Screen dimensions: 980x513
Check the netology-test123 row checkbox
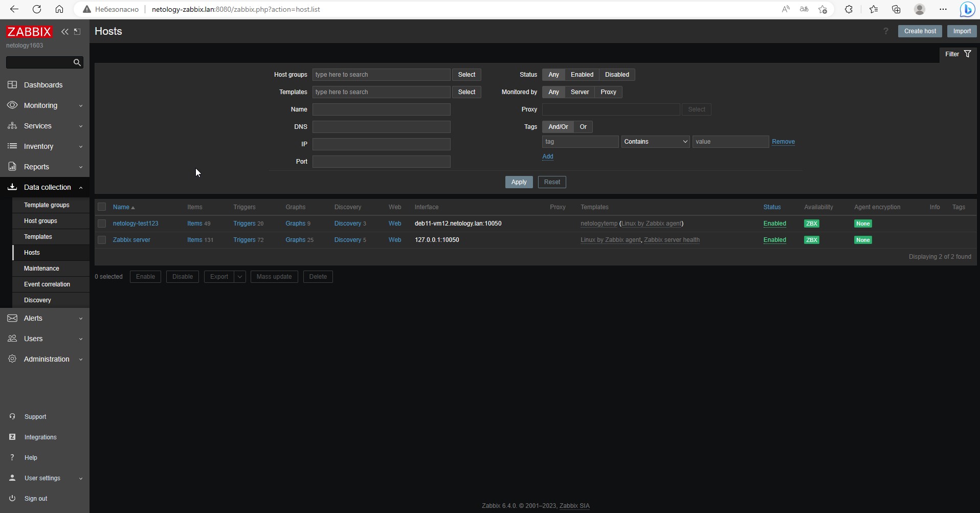102,224
